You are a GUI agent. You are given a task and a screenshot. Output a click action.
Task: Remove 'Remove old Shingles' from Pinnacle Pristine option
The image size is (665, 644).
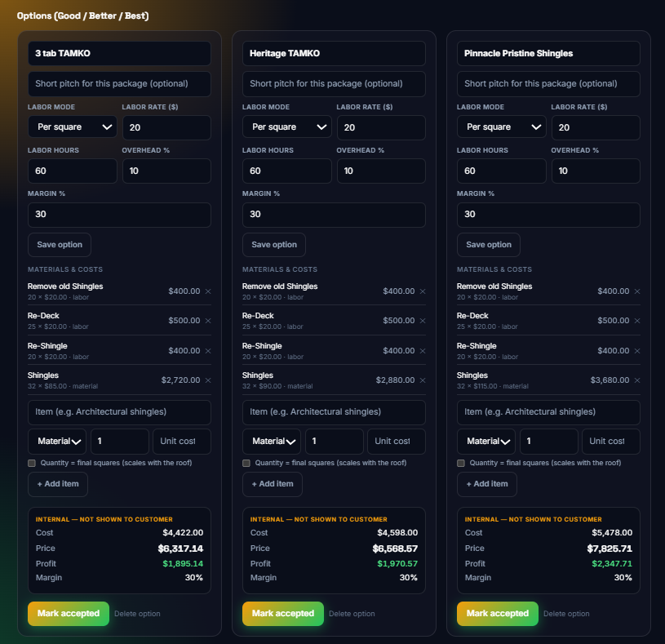pos(637,291)
